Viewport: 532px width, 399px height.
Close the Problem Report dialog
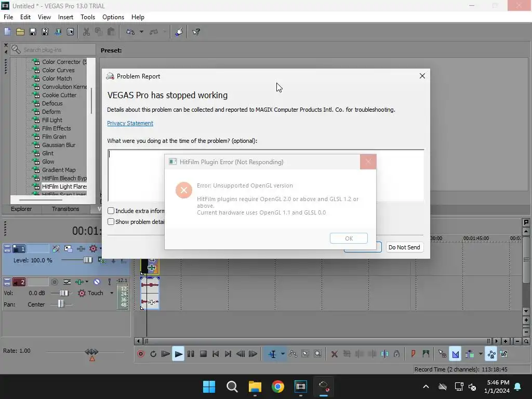tap(422, 76)
